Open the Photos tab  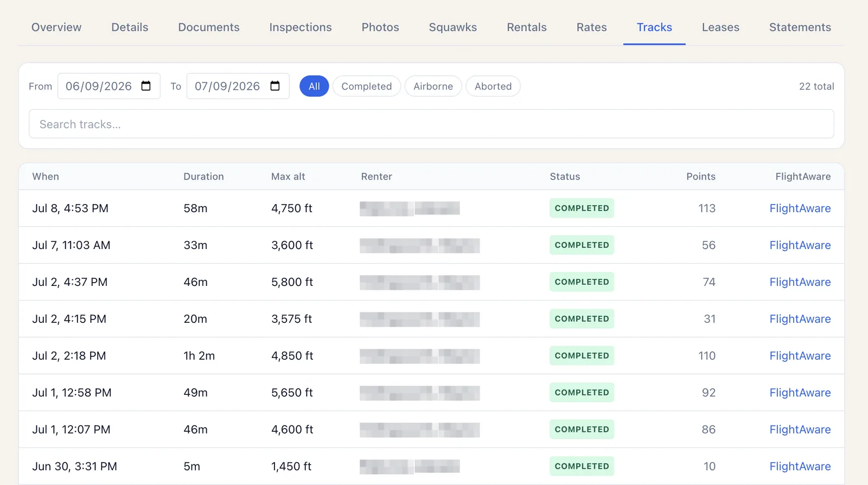[380, 27]
